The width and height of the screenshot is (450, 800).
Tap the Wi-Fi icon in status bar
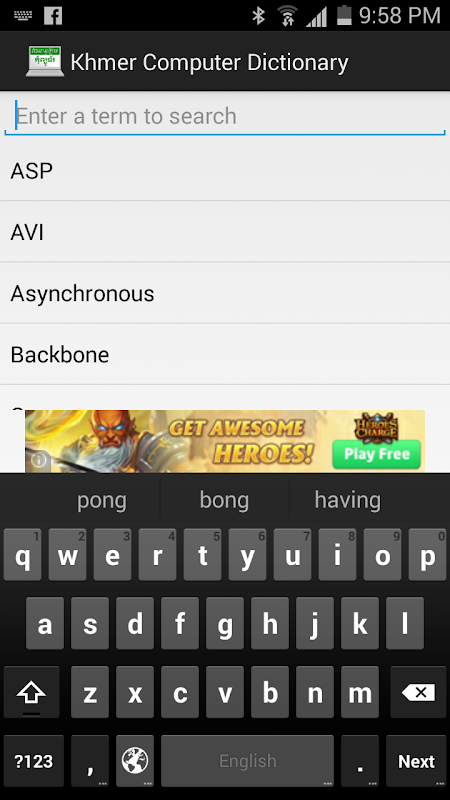click(x=288, y=16)
